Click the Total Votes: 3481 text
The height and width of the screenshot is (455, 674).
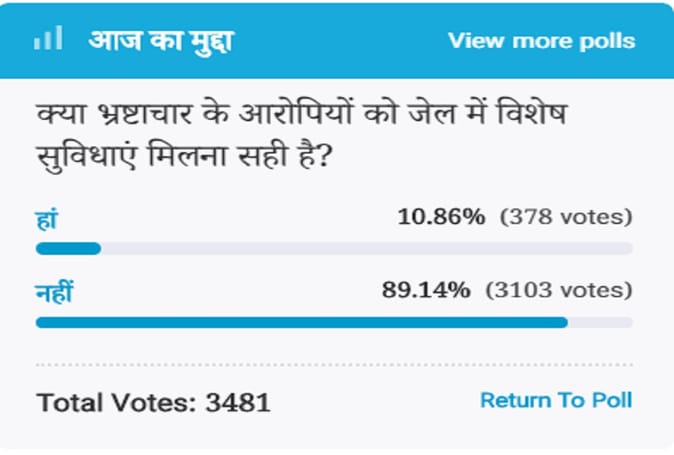153,403
